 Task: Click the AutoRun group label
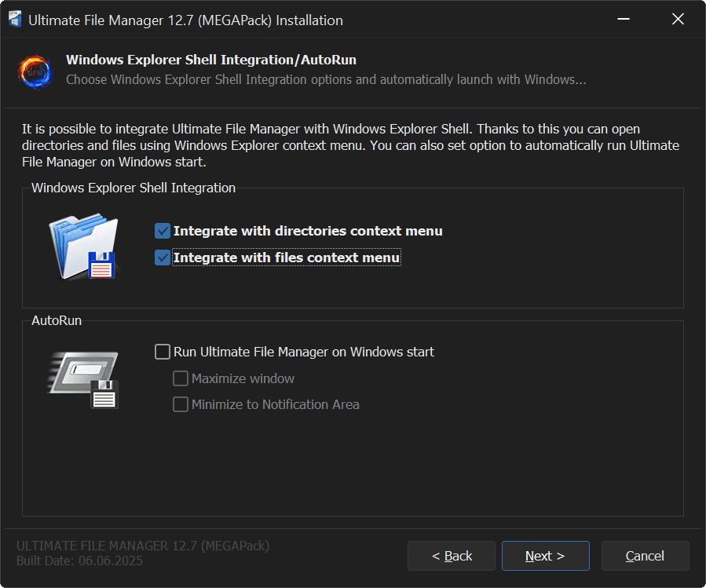(57, 320)
